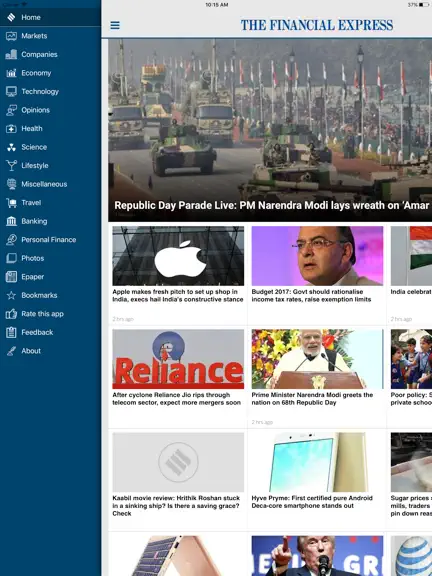
Task: Tap the rose-gold laptop thumbnail
Action: 178,556
